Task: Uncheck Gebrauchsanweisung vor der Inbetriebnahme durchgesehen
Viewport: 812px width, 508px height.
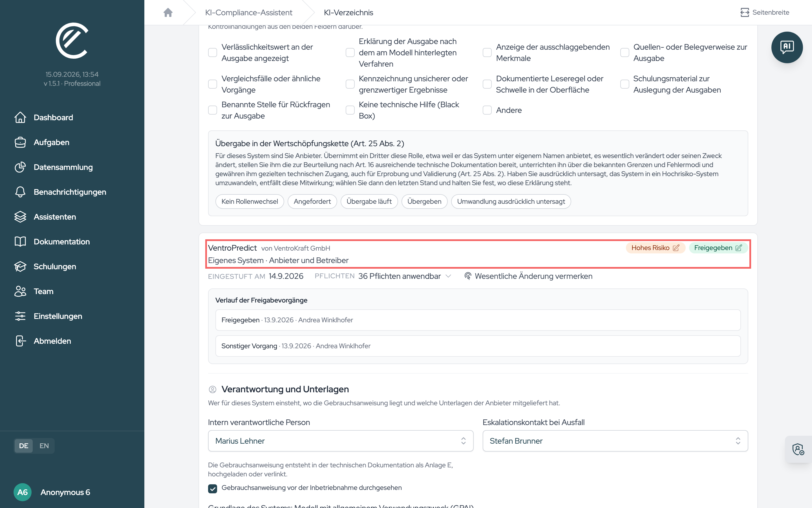Action: pos(212,488)
